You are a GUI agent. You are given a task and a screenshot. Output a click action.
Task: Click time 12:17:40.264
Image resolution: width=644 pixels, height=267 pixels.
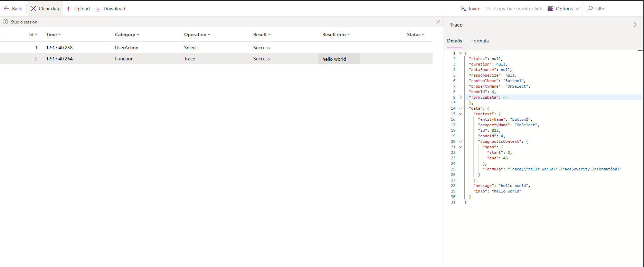pos(59,59)
